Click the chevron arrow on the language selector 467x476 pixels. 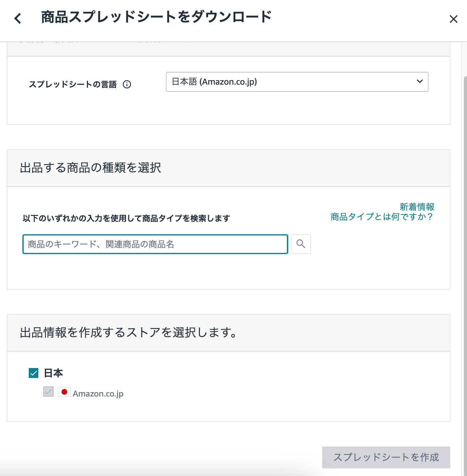coord(420,82)
